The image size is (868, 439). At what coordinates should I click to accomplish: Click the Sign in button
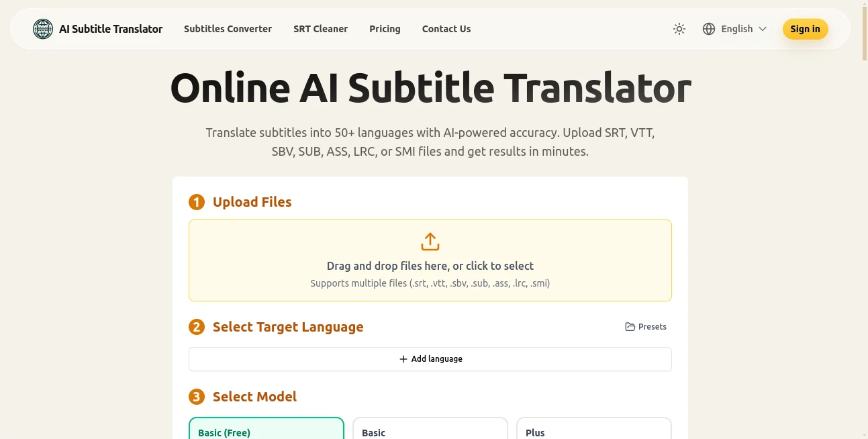pos(805,29)
